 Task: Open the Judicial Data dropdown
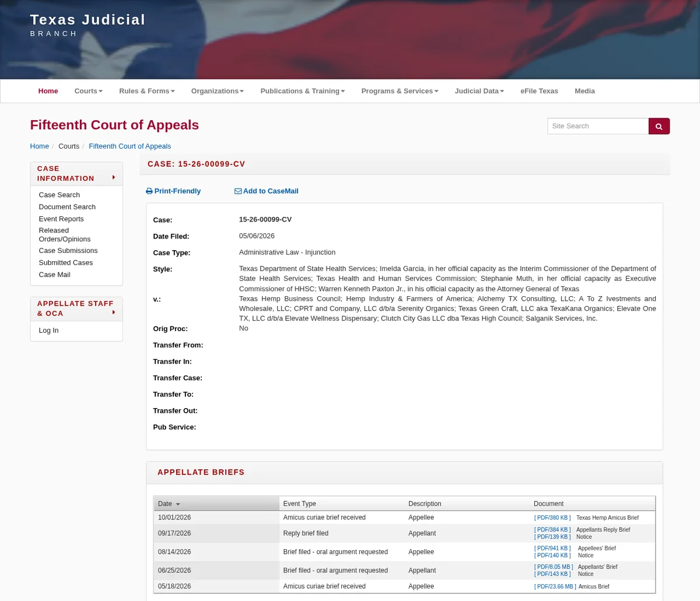480,91
